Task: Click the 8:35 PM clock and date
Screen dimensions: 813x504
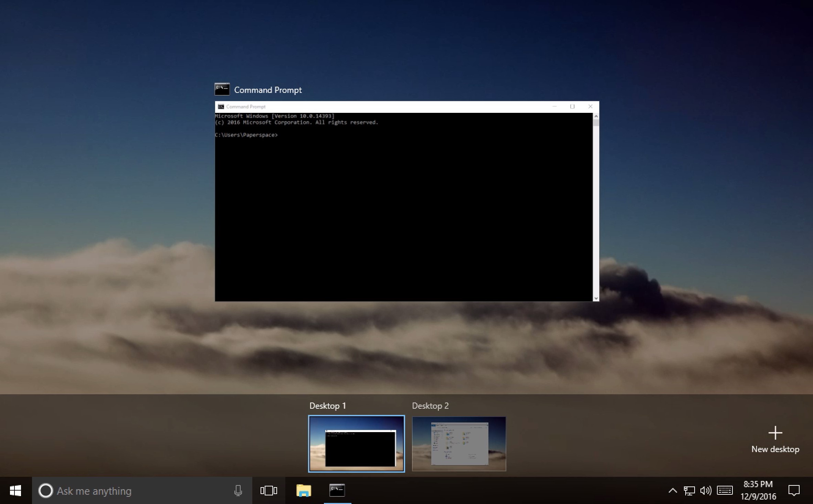Action: 758,491
